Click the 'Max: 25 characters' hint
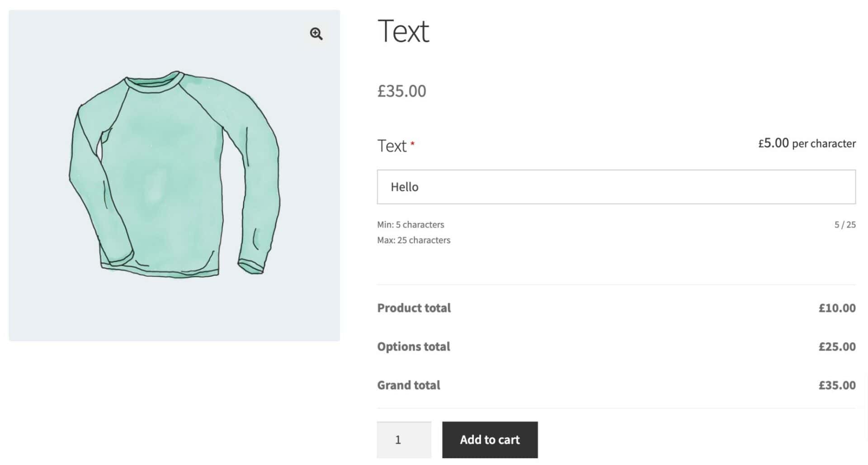Viewport: 868px width, 465px height. [x=414, y=240]
